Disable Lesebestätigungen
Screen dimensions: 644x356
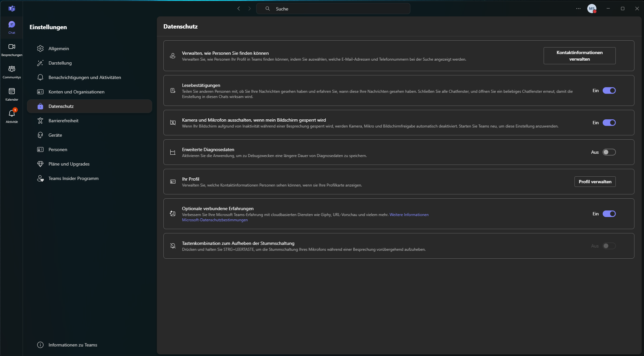(x=609, y=90)
